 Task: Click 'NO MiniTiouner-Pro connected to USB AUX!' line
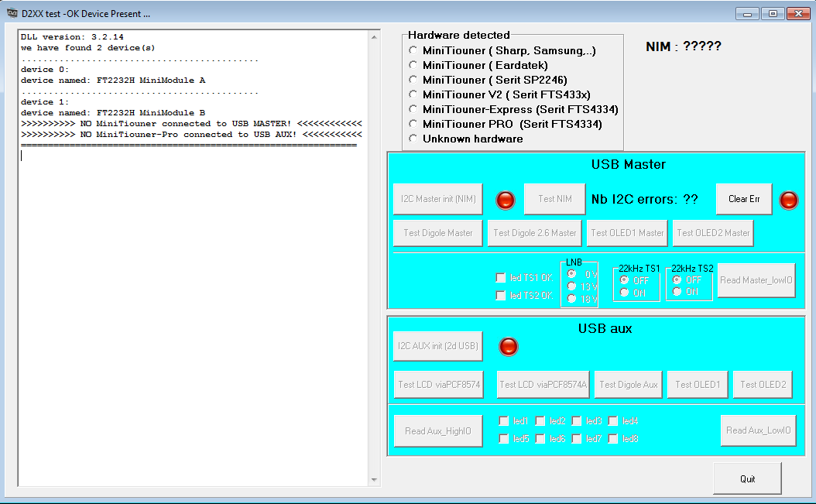pos(191,135)
